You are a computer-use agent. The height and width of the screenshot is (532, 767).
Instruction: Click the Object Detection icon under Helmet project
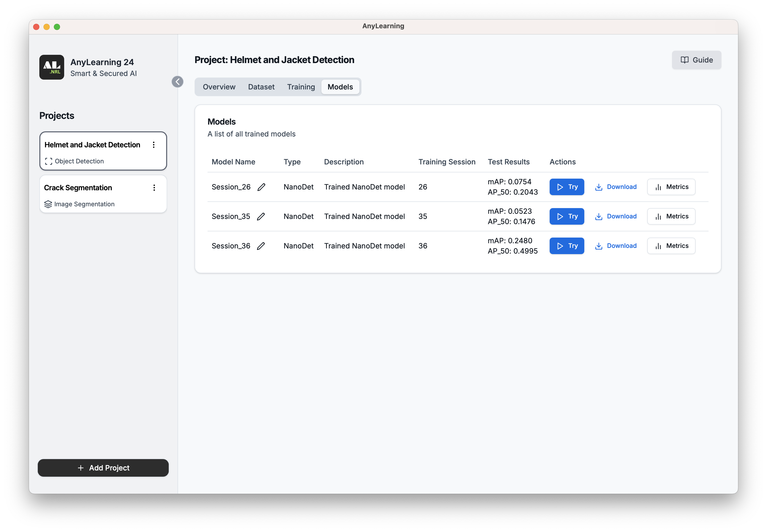[49, 161]
